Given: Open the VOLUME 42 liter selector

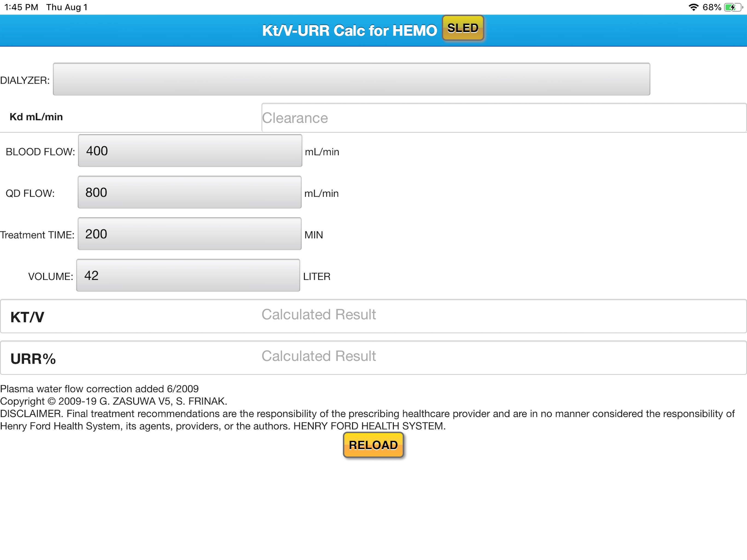Looking at the screenshot, I should [188, 275].
